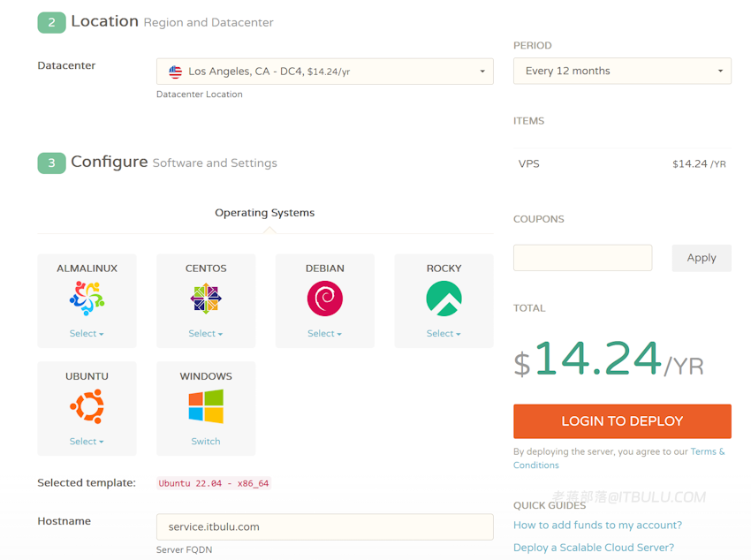
Task: Click the coupon code input field
Action: [583, 258]
